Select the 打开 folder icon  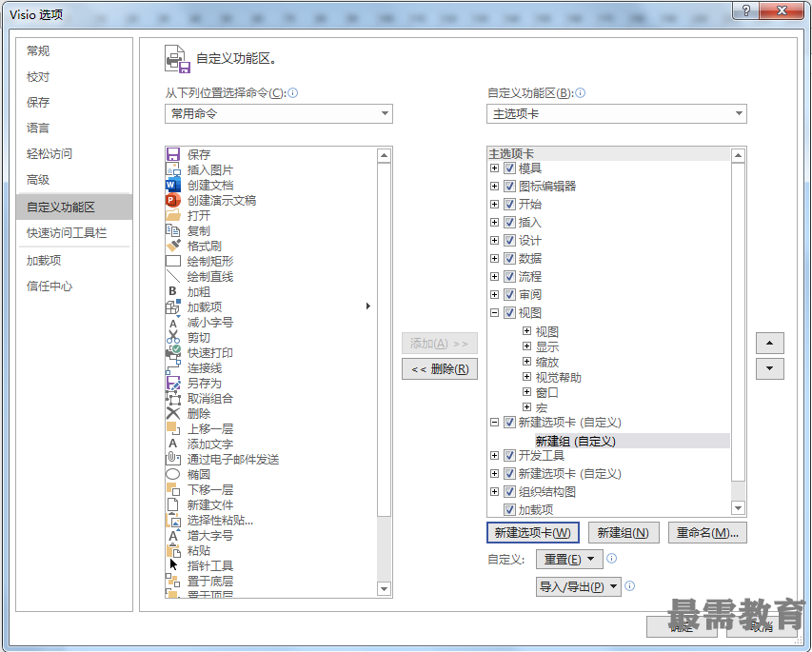coord(173,215)
